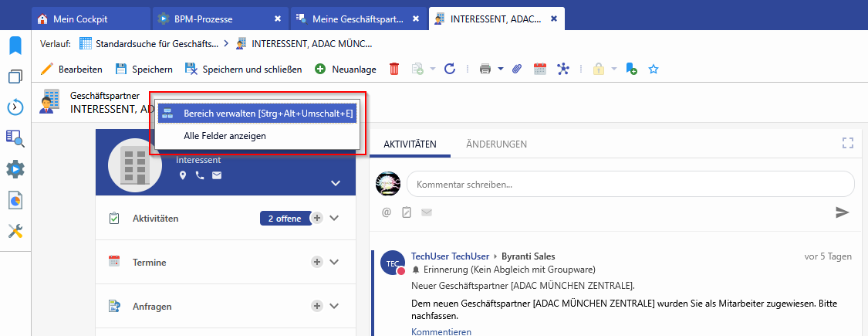Click the refresh icon in toolbar
Image resolution: width=868 pixels, height=336 pixels.
coord(450,70)
